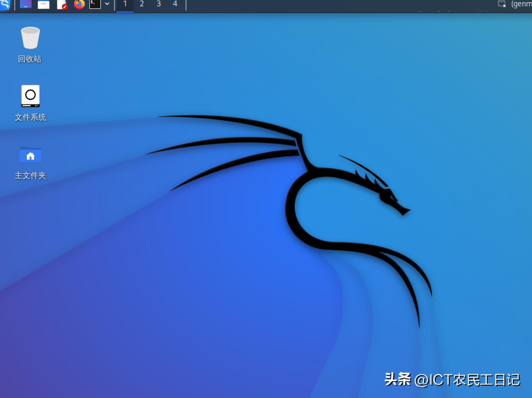The width and height of the screenshot is (532, 398).
Task: Switch to workspace 4 in the pager
Action: (175, 4)
